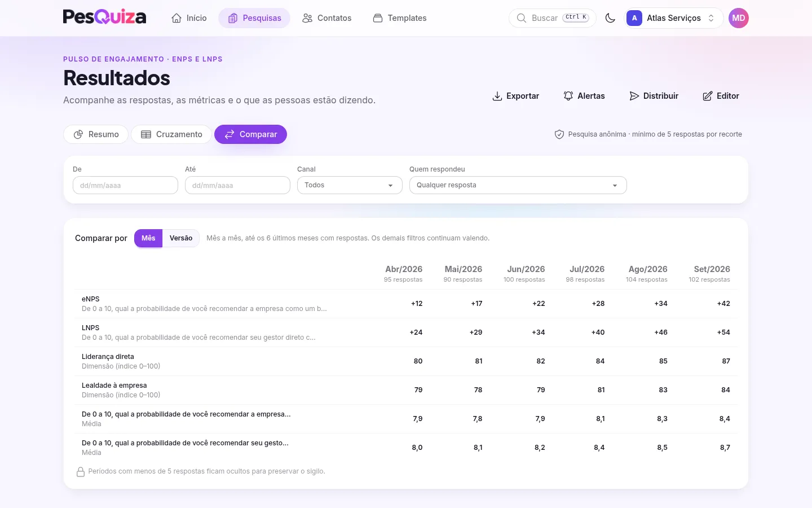
Task: Switch to the Resumo tab
Action: (x=96, y=134)
